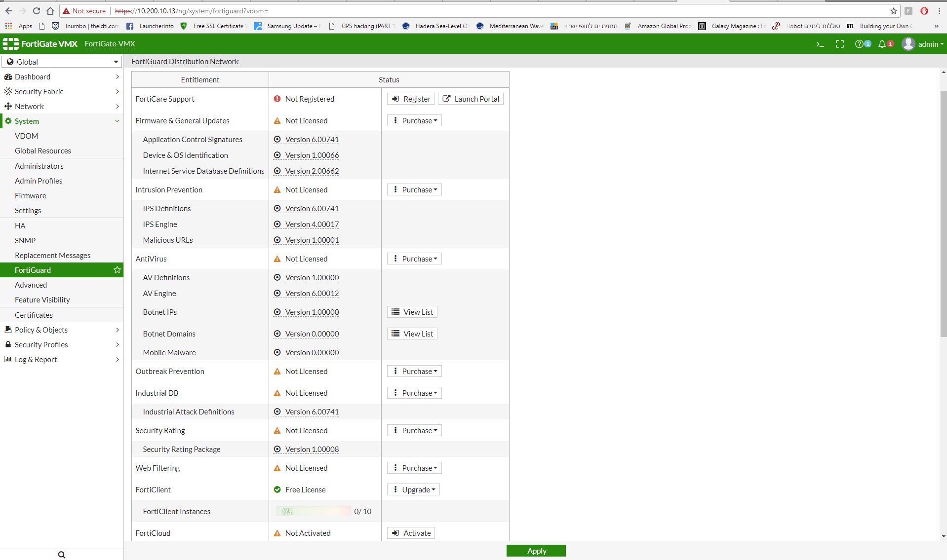Click the FortiClient Instances usage bar
This screenshot has height=560, width=947.
313,511
